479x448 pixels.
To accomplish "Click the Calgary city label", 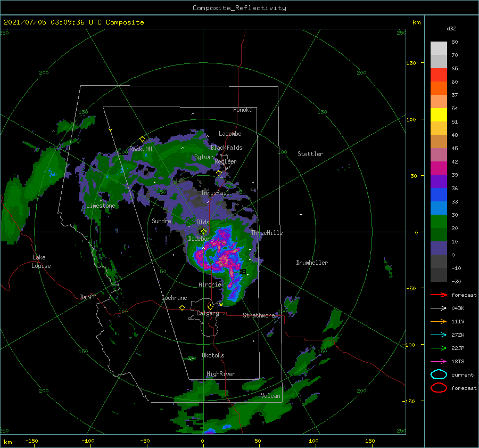I will 208,313.
